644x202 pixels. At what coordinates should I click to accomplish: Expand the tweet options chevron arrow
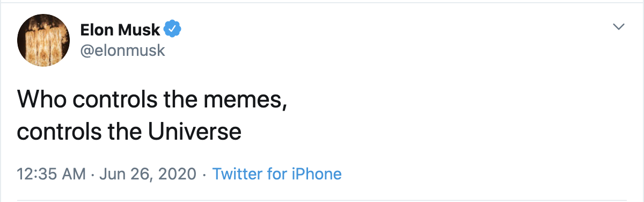[619, 27]
